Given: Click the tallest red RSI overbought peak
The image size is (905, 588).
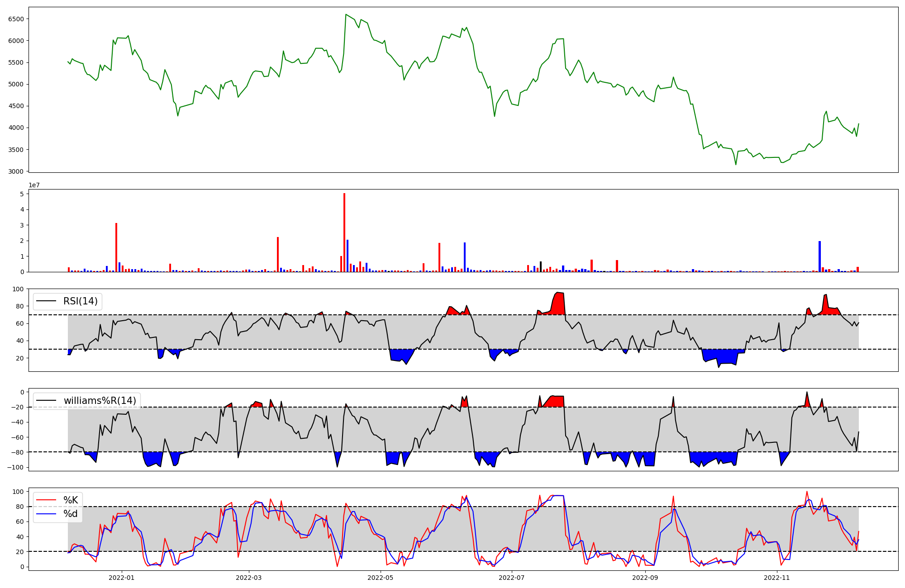Looking at the screenshot, I should point(559,304).
